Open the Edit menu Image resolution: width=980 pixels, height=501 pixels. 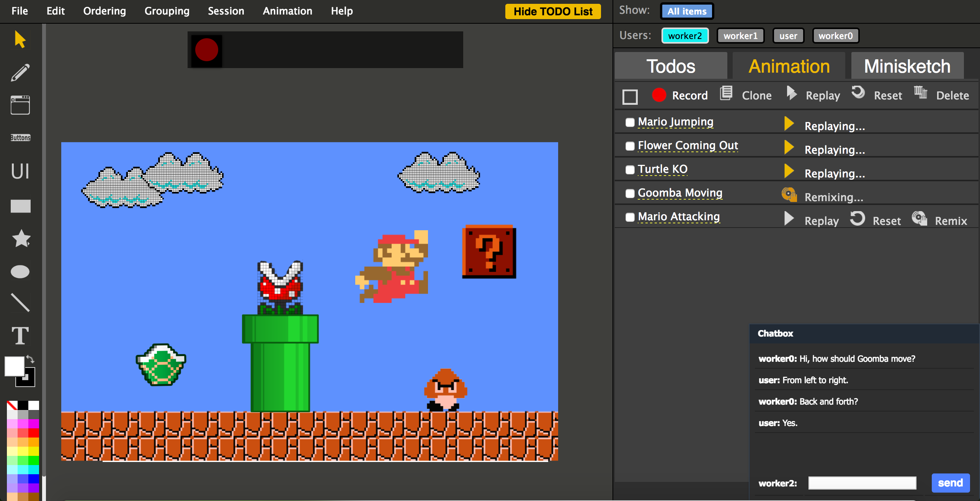56,11
